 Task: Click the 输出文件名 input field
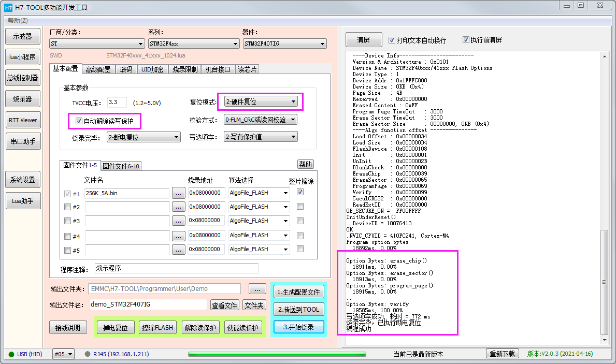(x=148, y=304)
